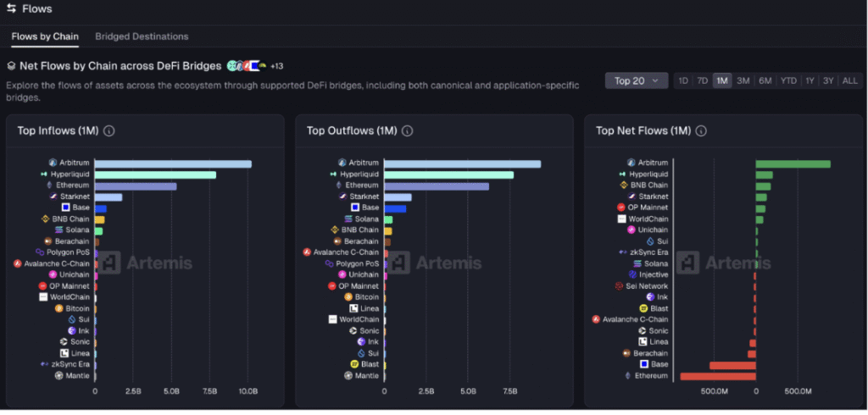Click the 10.0B axis label in Top Inflows
The width and height of the screenshot is (868, 415).
(x=248, y=391)
